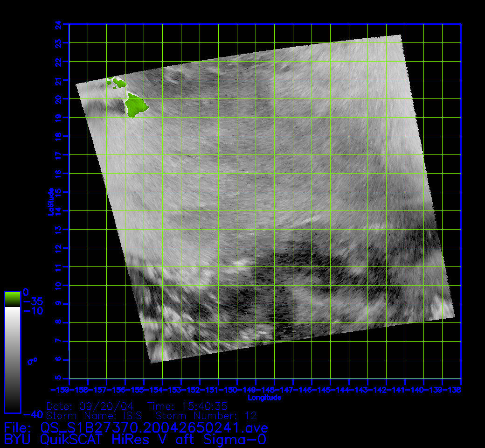The height and width of the screenshot is (448, 485).
Task: Click the Longitude axis label
Action: click(264, 398)
